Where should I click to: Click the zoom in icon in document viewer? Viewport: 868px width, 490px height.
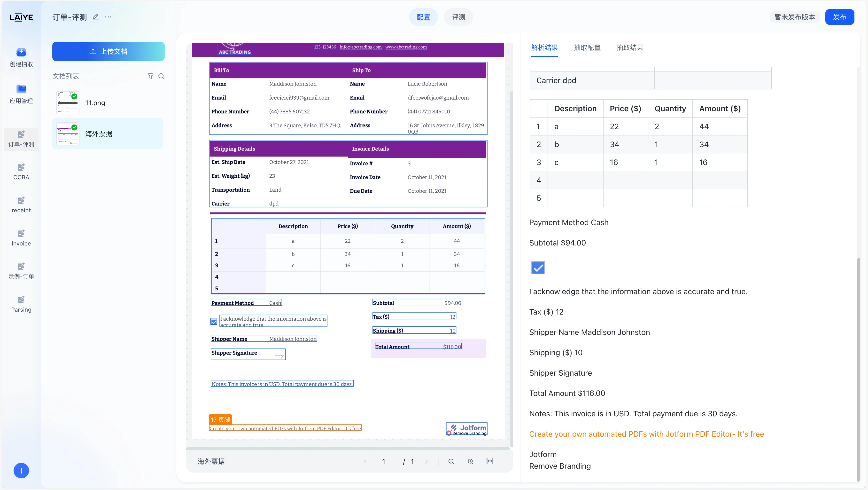click(x=470, y=461)
